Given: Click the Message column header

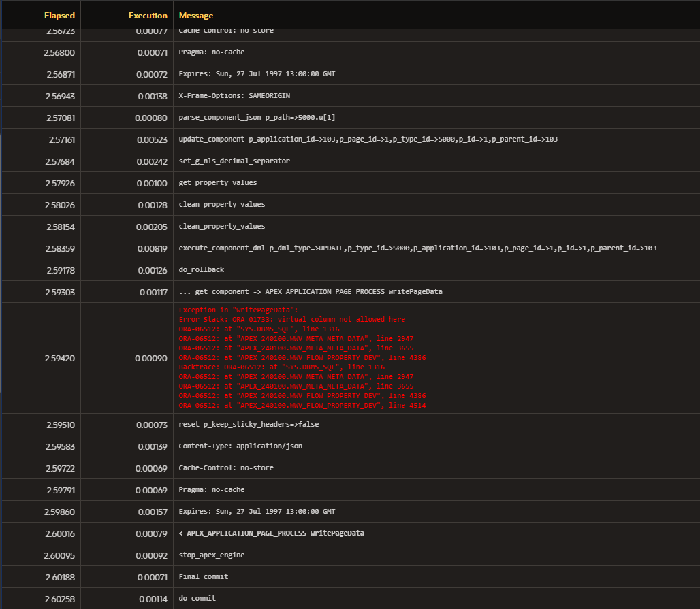Looking at the screenshot, I should click(196, 16).
